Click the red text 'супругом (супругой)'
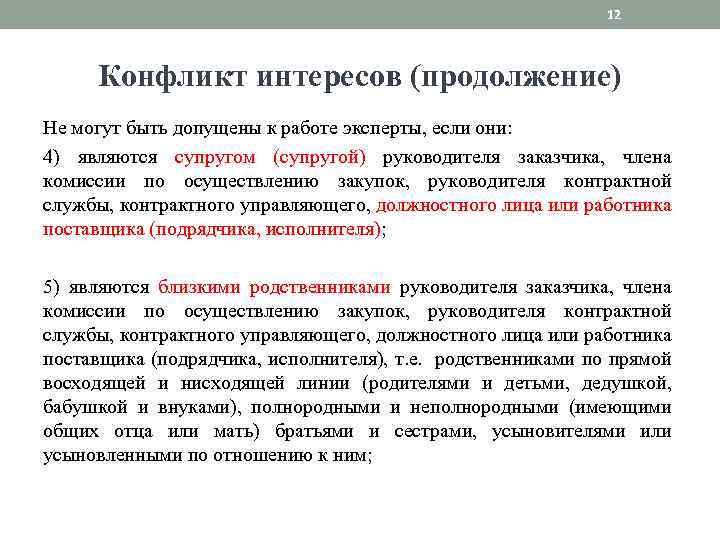This screenshot has height=540, width=720. point(270,158)
